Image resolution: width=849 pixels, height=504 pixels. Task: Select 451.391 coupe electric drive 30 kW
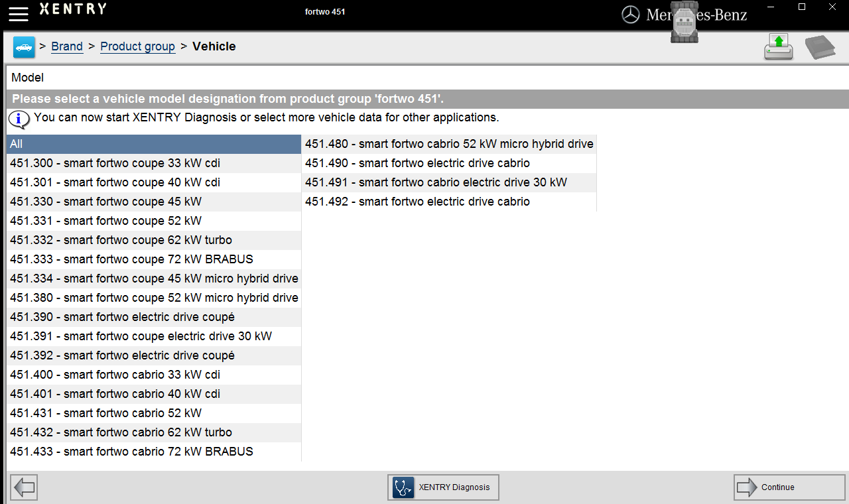pyautogui.click(x=154, y=336)
